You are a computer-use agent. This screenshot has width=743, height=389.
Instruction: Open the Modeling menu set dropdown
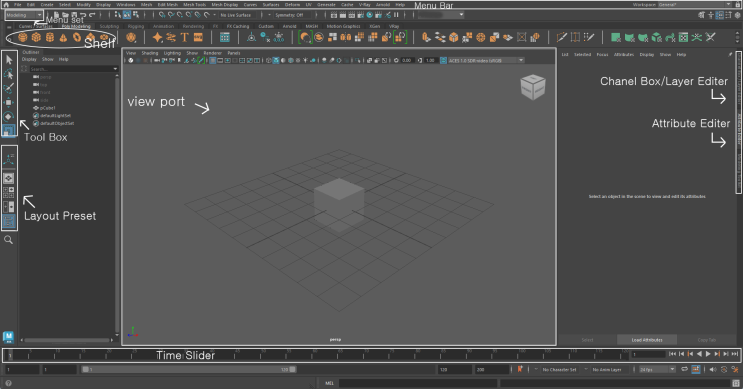[x=24, y=15]
